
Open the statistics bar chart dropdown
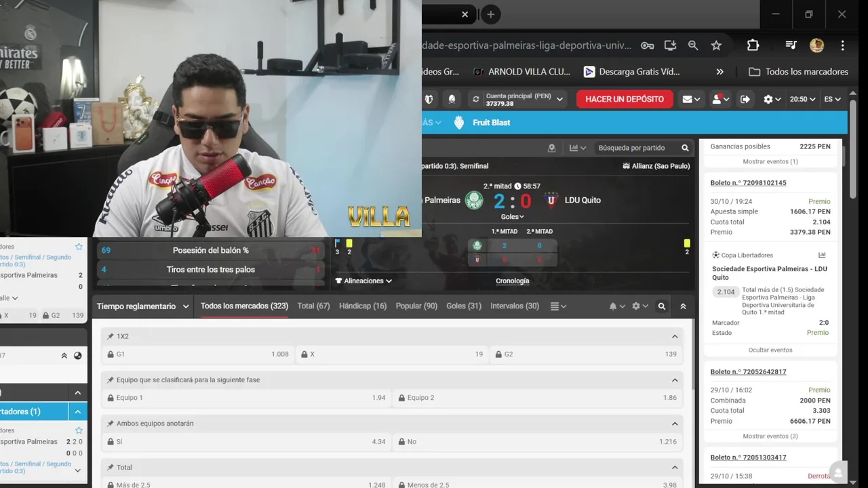578,148
